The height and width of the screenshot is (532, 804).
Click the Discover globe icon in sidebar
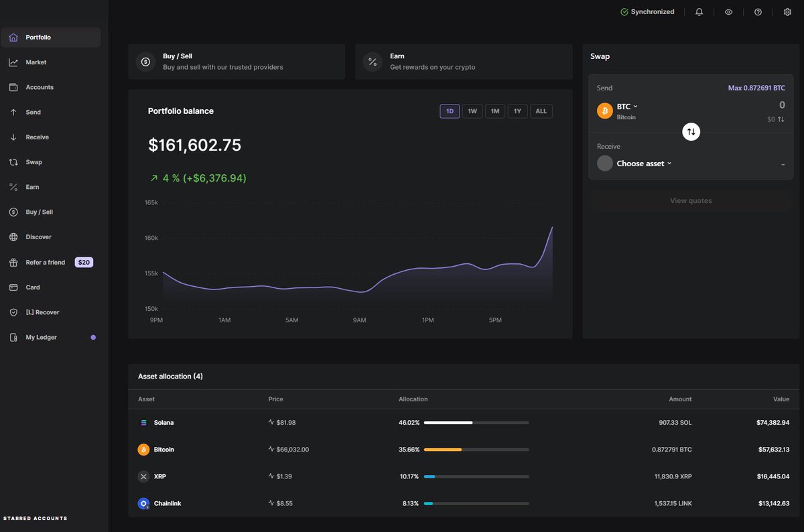13,237
